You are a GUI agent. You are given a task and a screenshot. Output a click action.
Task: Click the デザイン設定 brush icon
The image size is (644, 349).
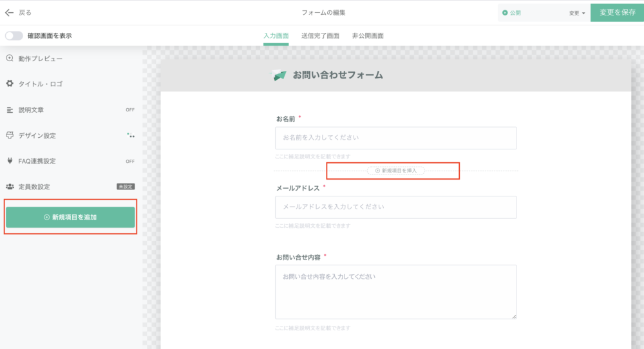pyautogui.click(x=10, y=135)
